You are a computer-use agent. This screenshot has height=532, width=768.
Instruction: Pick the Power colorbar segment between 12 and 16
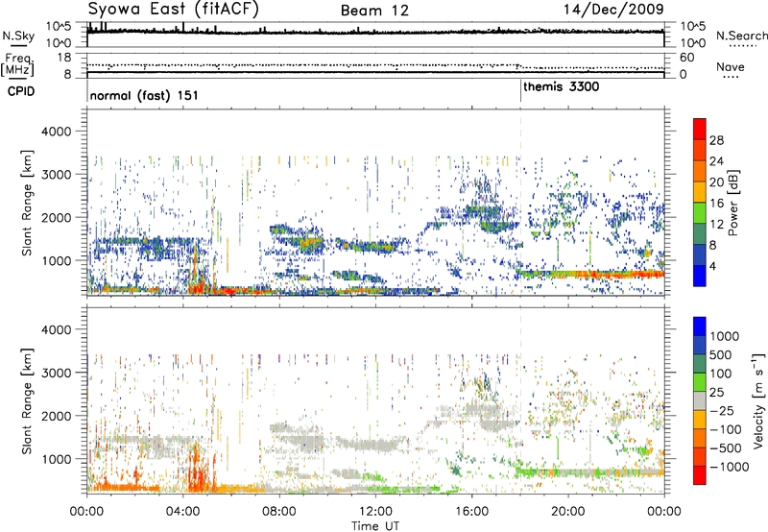700,212
